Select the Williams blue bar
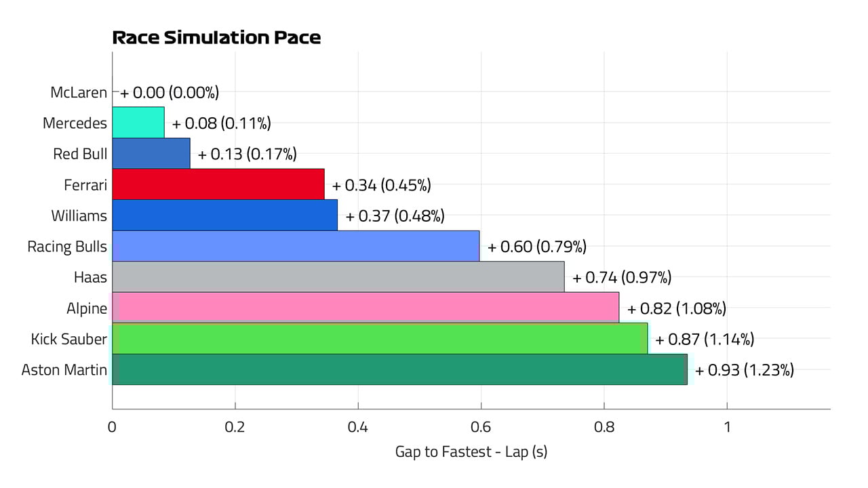 tap(225, 216)
